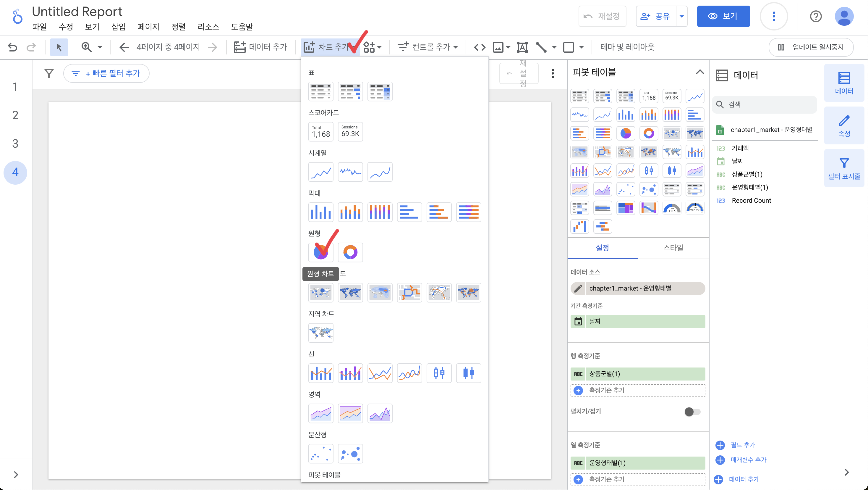Open the 삽입 menu

pyautogui.click(x=118, y=27)
